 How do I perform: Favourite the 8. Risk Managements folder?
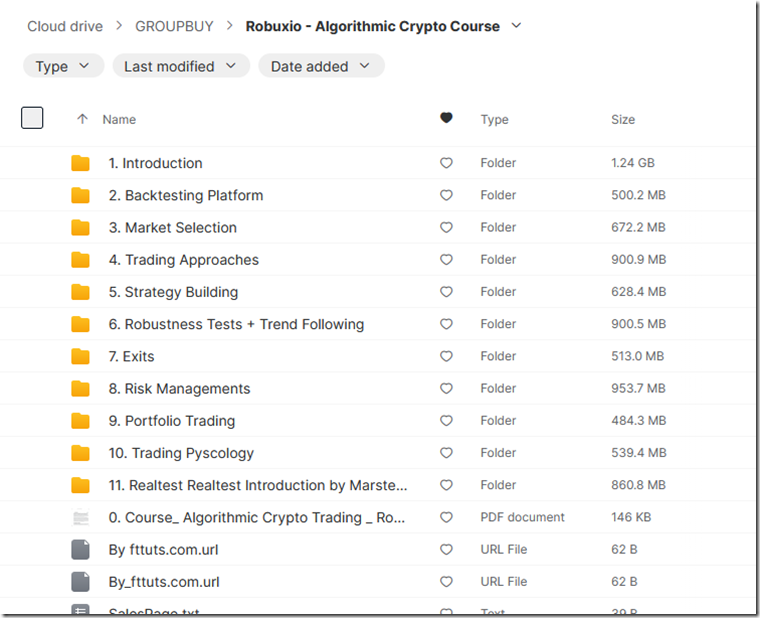(x=446, y=388)
